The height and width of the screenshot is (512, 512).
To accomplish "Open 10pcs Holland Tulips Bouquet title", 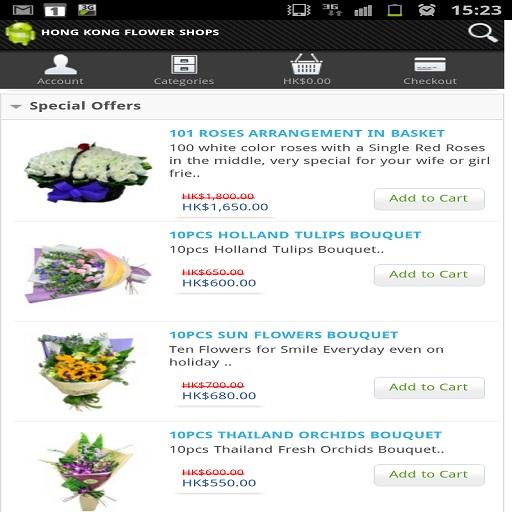I will (295, 235).
